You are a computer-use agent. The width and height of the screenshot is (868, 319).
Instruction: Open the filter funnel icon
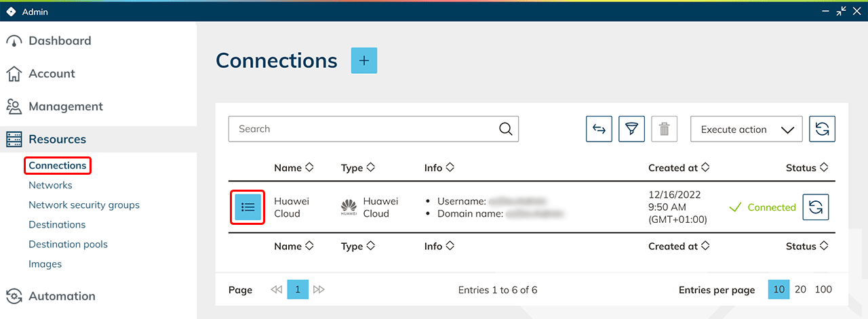(x=631, y=129)
